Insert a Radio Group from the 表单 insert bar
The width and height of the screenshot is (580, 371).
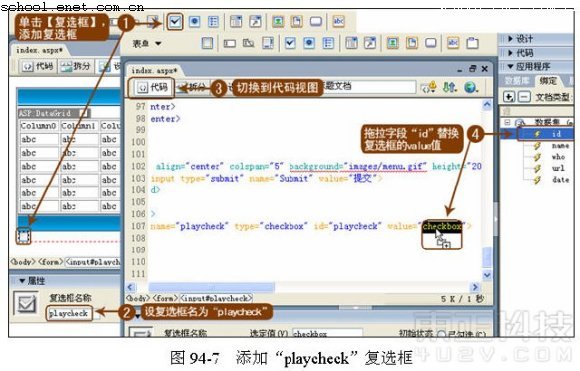click(328, 43)
